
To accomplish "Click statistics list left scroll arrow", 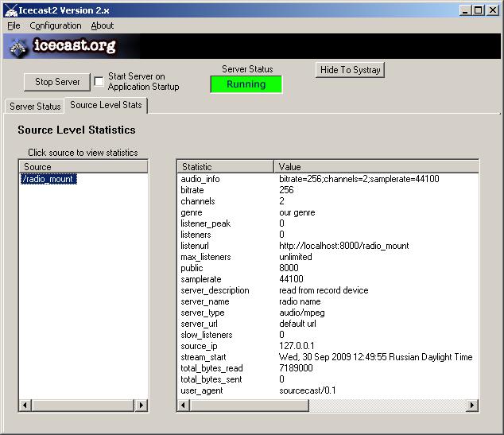I will [x=183, y=405].
